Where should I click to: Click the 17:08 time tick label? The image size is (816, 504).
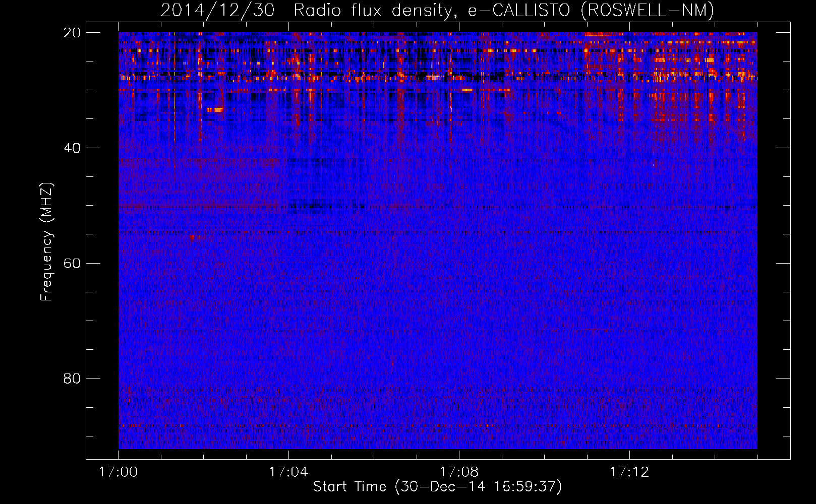tap(459, 472)
